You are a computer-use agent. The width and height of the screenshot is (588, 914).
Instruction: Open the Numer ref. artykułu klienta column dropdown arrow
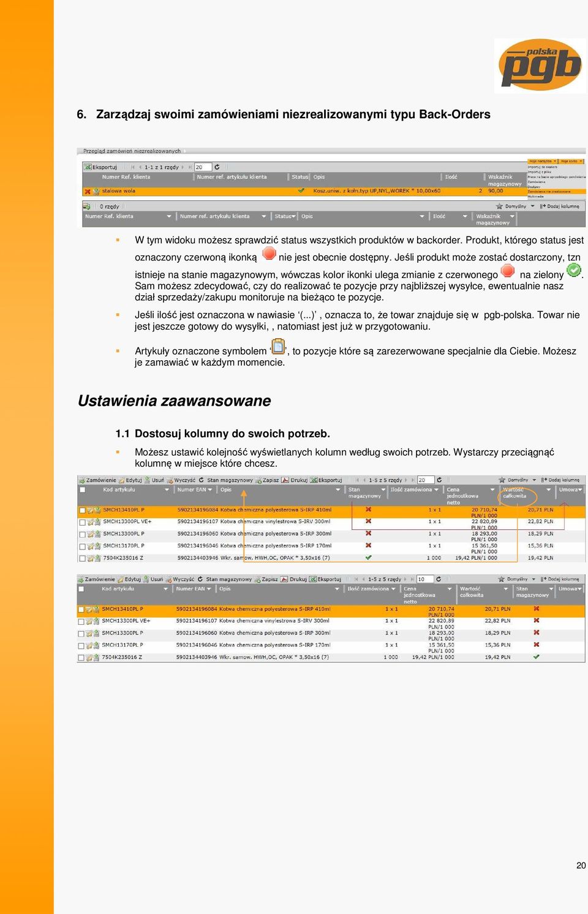pos(264,216)
